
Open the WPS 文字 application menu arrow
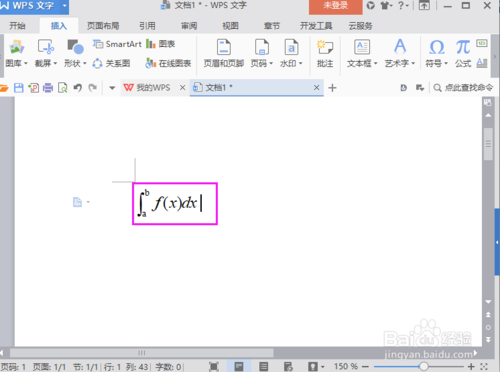(65, 6)
